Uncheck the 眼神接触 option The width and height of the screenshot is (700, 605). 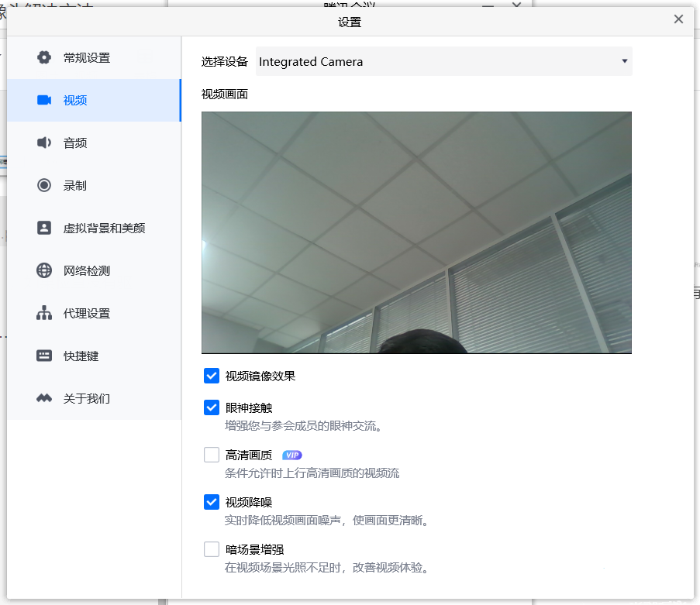[212, 407]
